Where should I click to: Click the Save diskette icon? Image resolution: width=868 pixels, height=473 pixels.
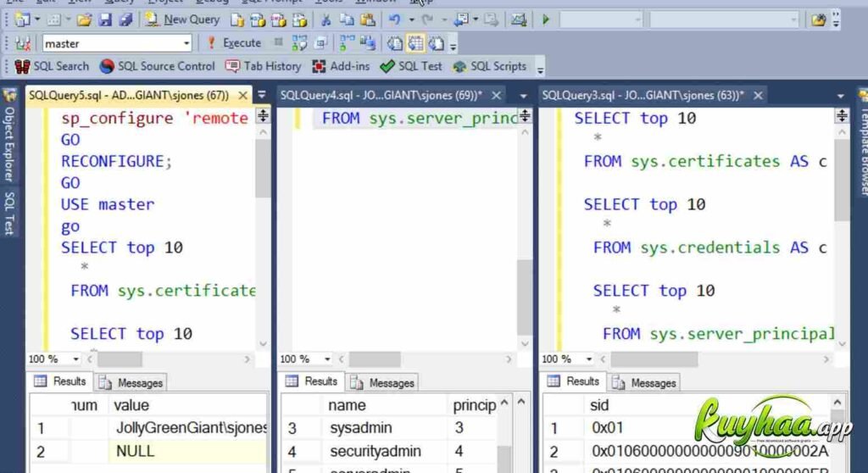point(104,20)
